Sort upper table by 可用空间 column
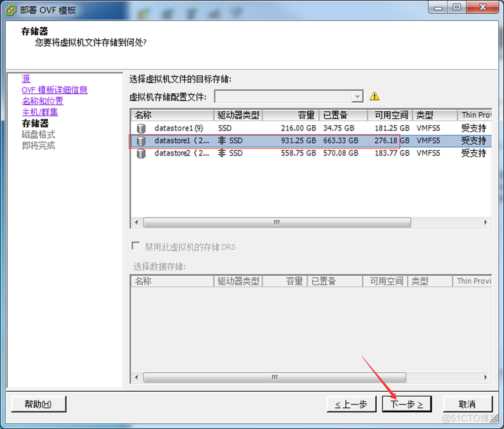 [x=390, y=115]
